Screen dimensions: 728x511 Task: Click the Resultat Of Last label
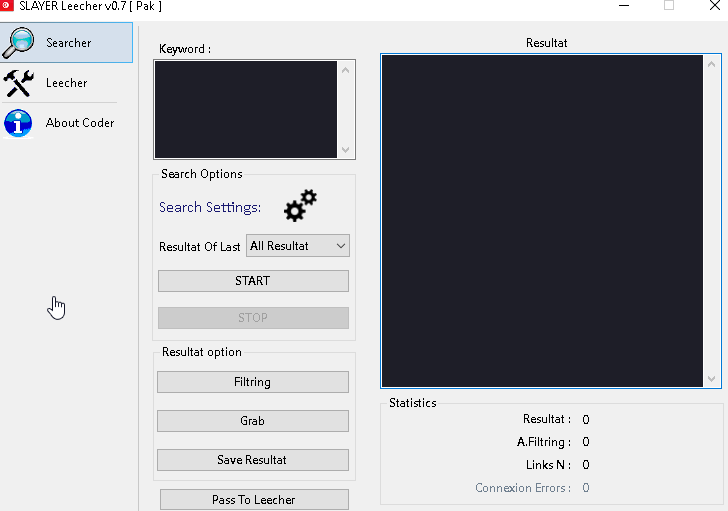200,246
